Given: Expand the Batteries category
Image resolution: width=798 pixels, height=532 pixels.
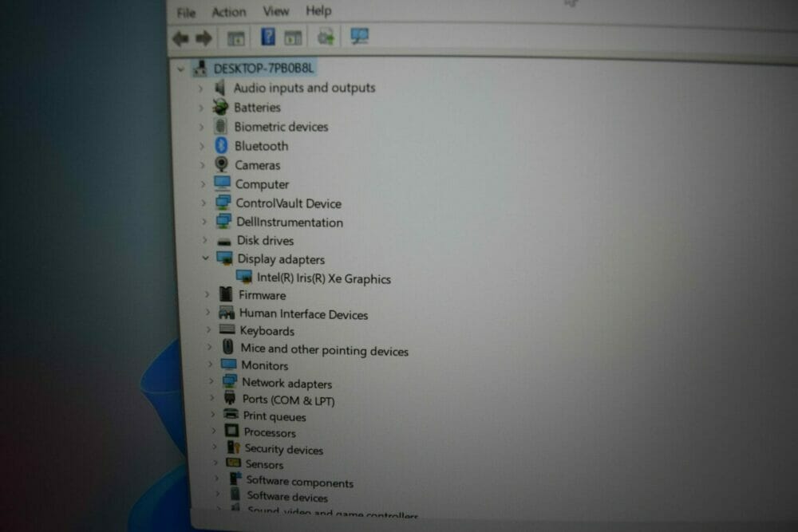Looking at the screenshot, I should [201, 108].
